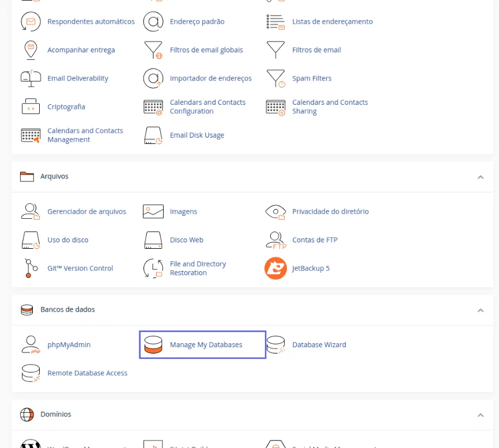Click the Arquivos section header title
The height and width of the screenshot is (448, 499).
click(x=54, y=176)
